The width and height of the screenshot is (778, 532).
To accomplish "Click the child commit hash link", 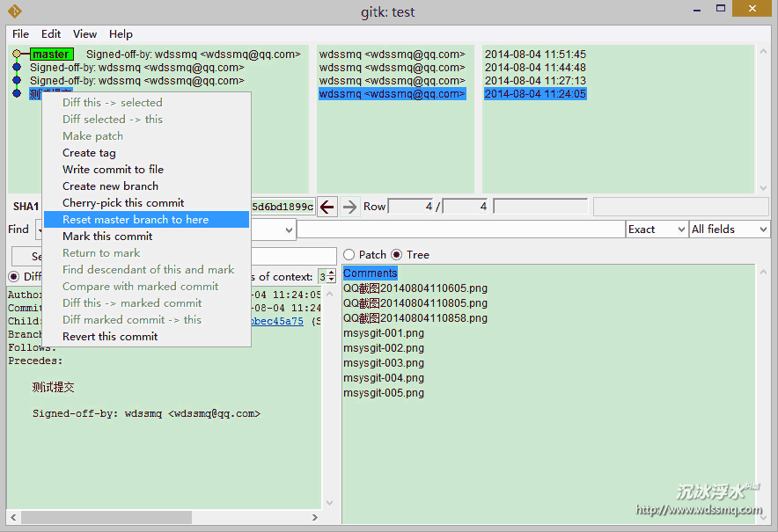I will pos(277,322).
